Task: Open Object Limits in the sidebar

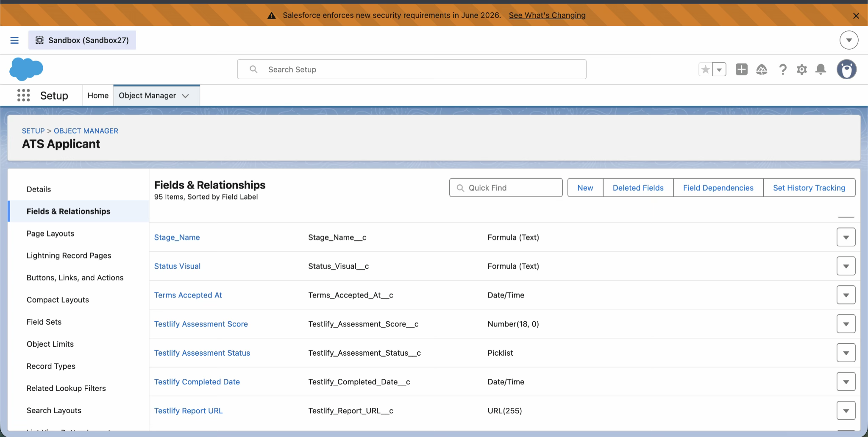Action: [50, 344]
